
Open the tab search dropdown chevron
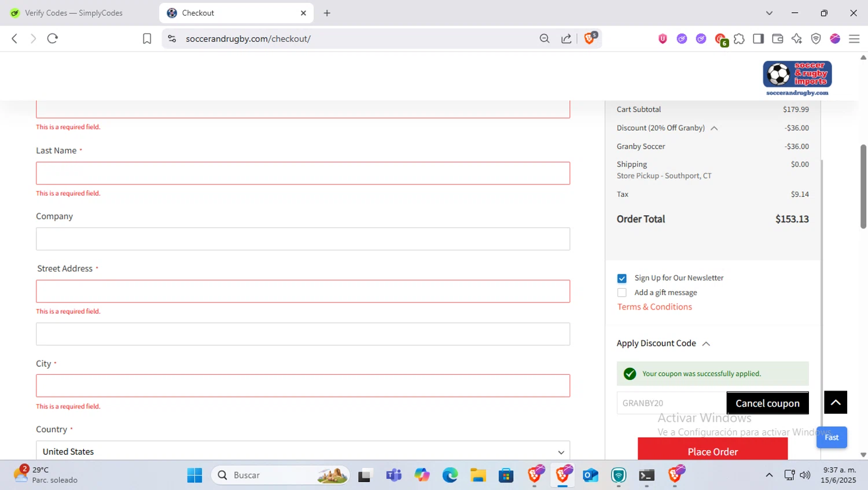[x=769, y=13]
